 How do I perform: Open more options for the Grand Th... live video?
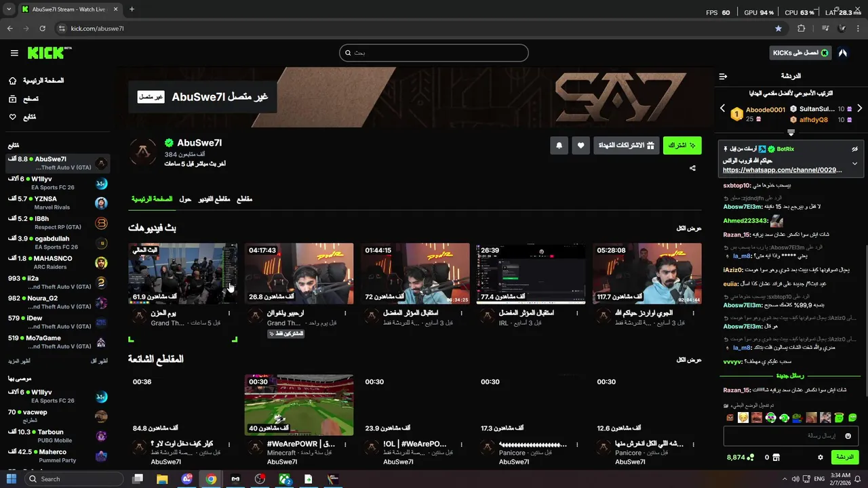(229, 313)
